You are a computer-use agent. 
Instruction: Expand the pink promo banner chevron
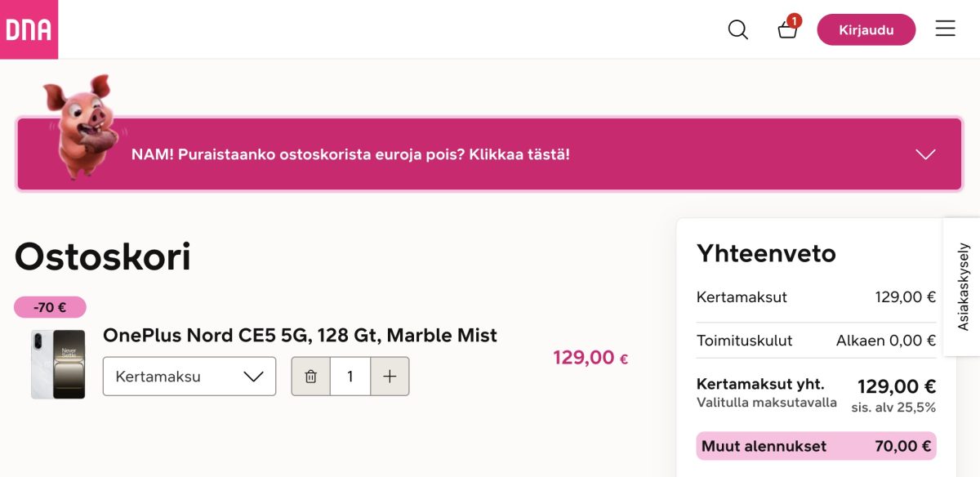[924, 154]
